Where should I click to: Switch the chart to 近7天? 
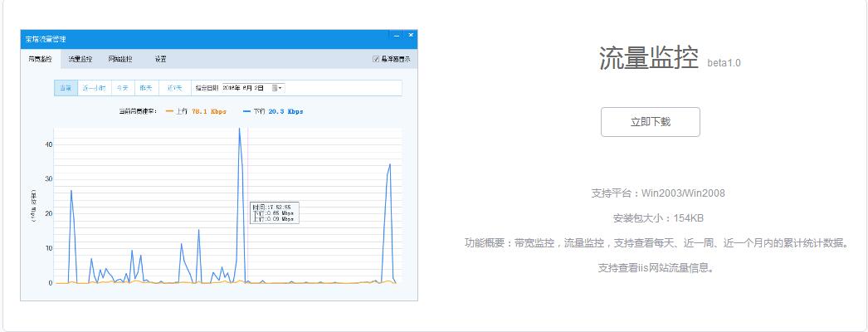click(x=175, y=87)
